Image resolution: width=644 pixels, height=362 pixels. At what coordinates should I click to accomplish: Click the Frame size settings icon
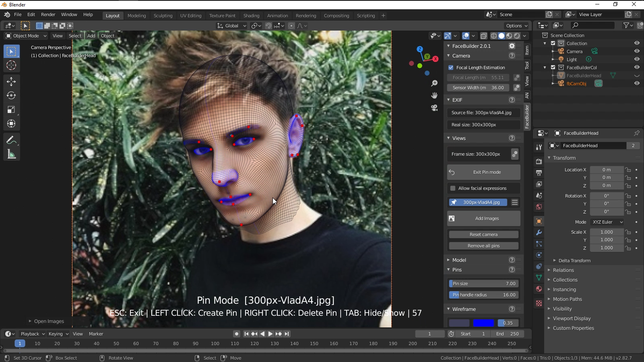tap(515, 154)
